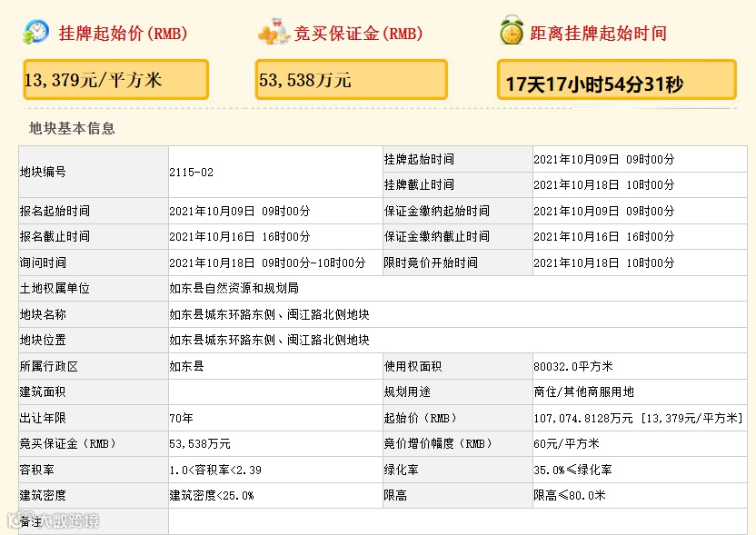Click the clock-with-coin icon beside 挂牌起始价
This screenshot has height=535, width=756.
(35, 32)
